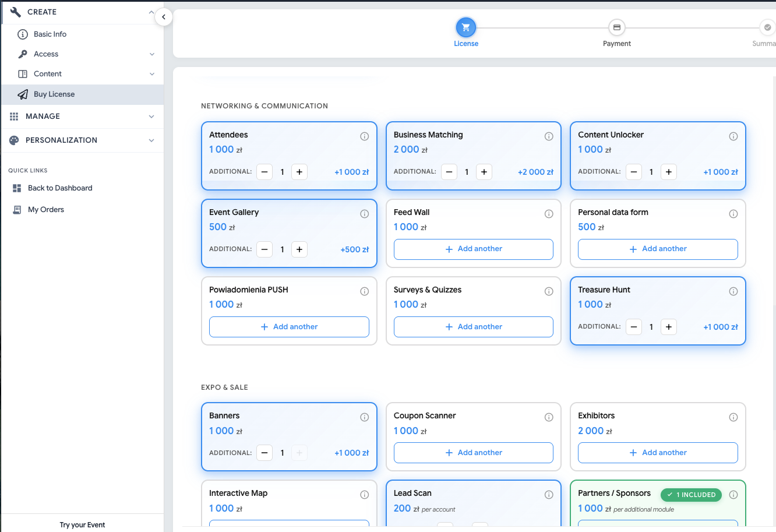Decrease Banners additional quantity with minus

pos(264,453)
